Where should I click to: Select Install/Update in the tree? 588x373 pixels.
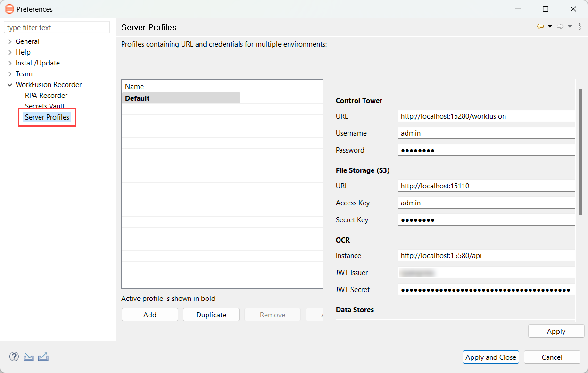click(38, 63)
